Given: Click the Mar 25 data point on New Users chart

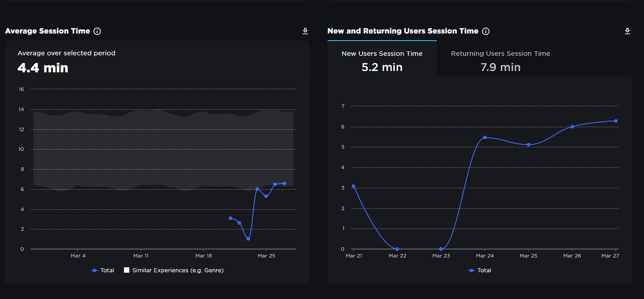Looking at the screenshot, I should pyautogui.click(x=528, y=144).
